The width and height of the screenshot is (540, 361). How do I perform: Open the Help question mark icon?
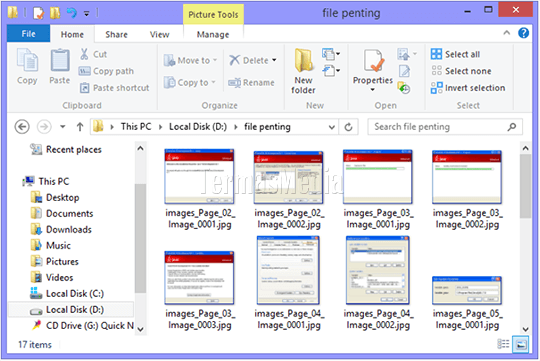tap(523, 33)
